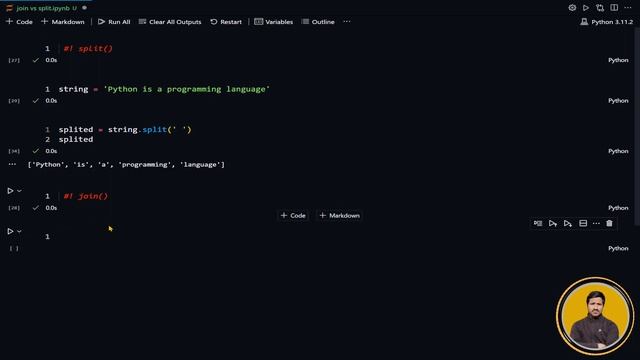Image resolution: width=640 pixels, height=360 pixels.
Task: Change language of the splited cell
Action: tap(618, 151)
